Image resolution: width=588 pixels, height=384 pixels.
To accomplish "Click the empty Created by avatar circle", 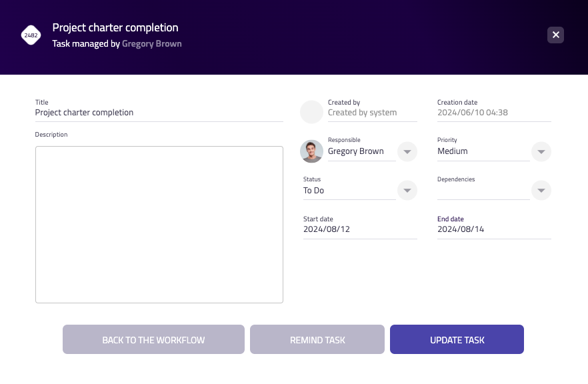I will click(x=311, y=112).
